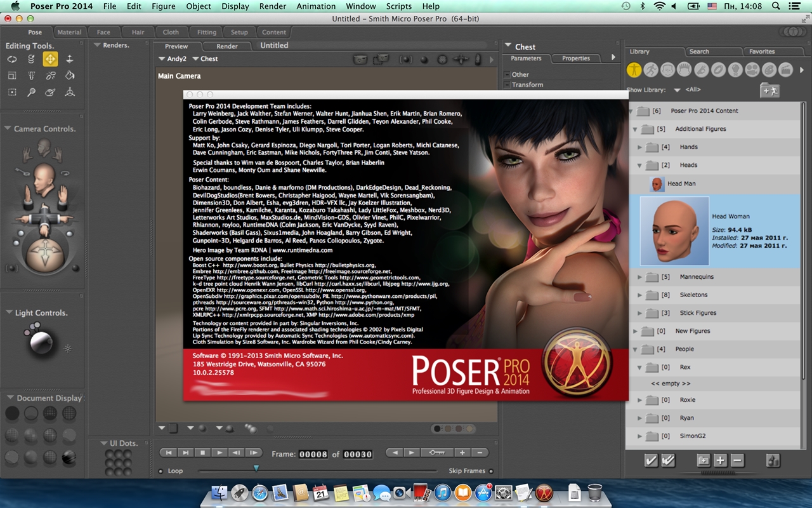Open the Poses category in Library
This screenshot has width=812, height=508.
point(651,70)
